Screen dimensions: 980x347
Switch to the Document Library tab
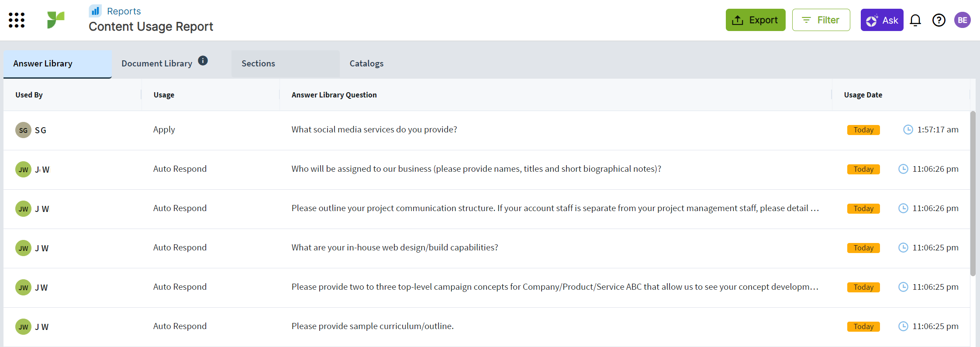[157, 64]
